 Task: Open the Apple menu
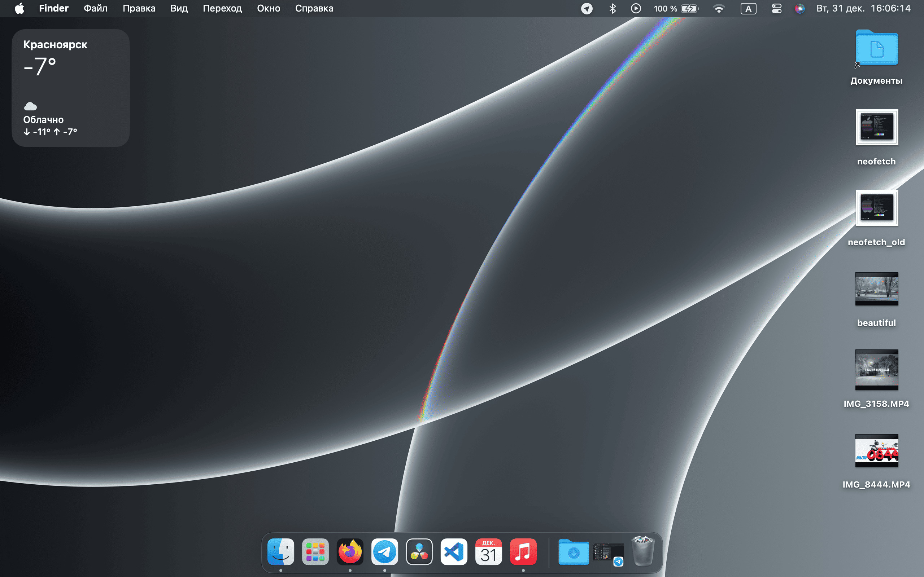pyautogui.click(x=19, y=8)
